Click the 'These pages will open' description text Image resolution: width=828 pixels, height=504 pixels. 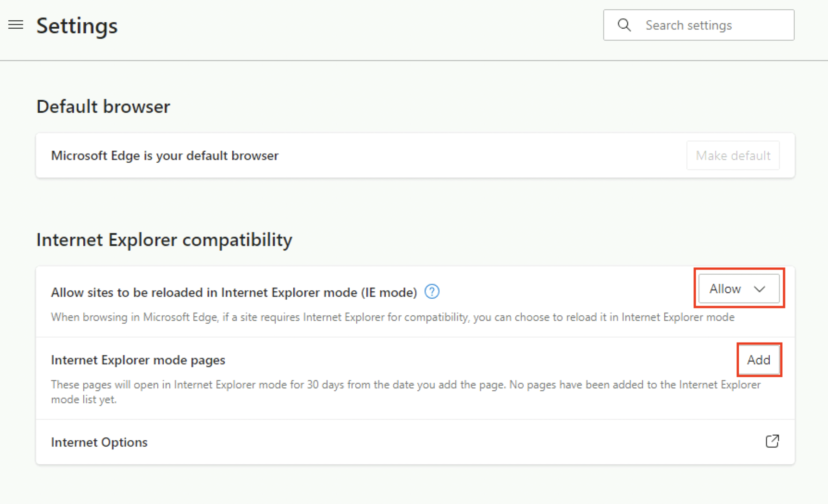tap(406, 392)
